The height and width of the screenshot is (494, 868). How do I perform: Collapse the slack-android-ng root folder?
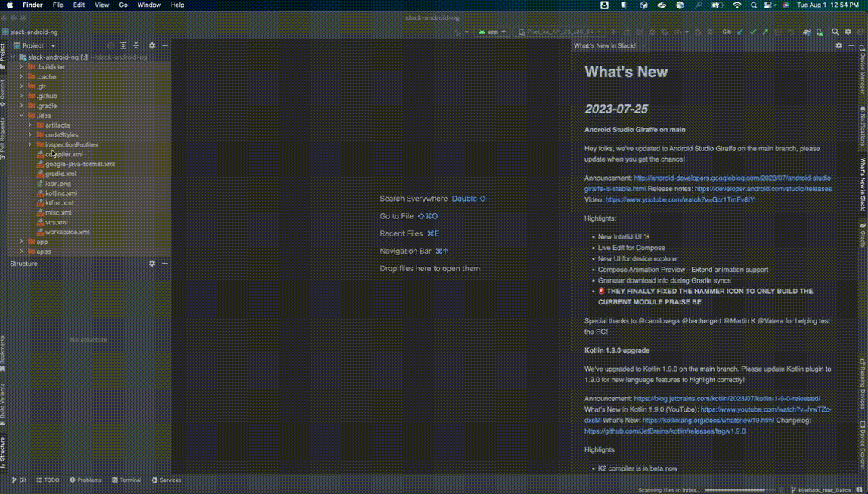13,57
